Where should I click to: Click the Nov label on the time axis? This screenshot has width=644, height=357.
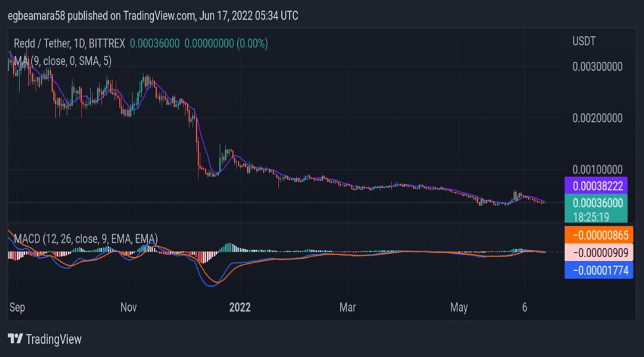coord(129,307)
